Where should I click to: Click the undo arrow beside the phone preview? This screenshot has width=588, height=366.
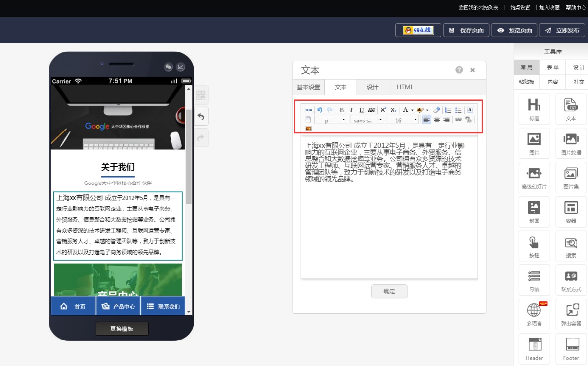201,117
